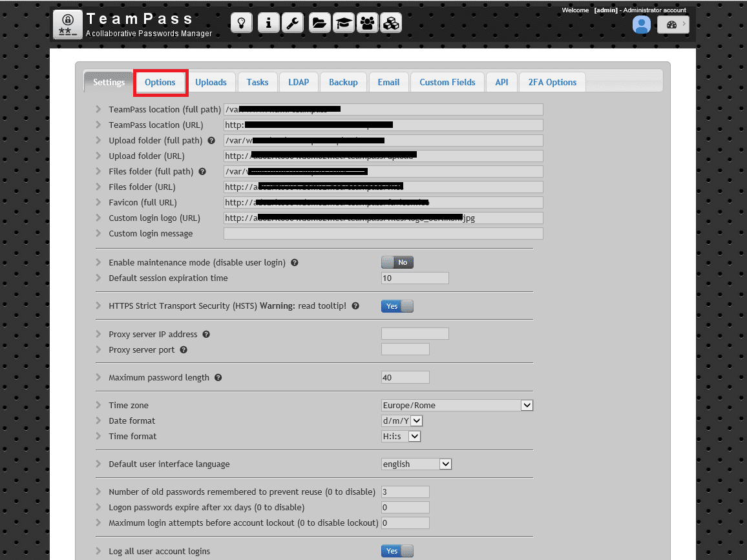
Task: Toggle HTTPS Strict Transport Security switch
Action: 397,306
